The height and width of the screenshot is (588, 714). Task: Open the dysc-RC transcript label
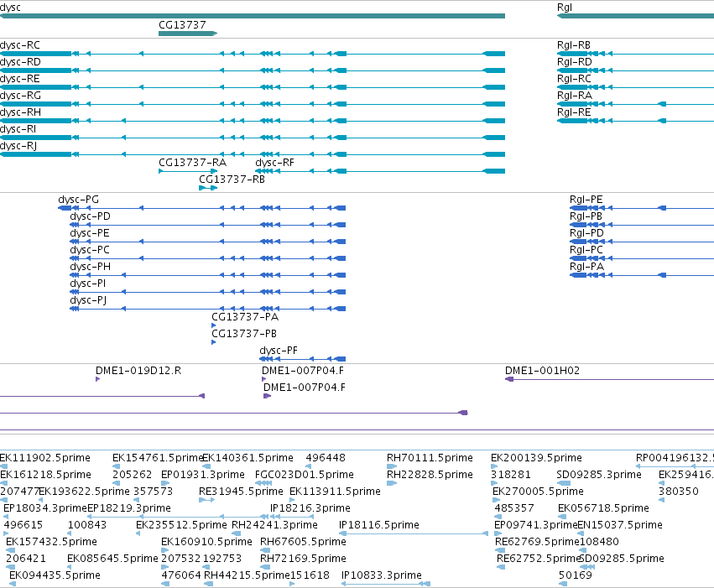20,45
